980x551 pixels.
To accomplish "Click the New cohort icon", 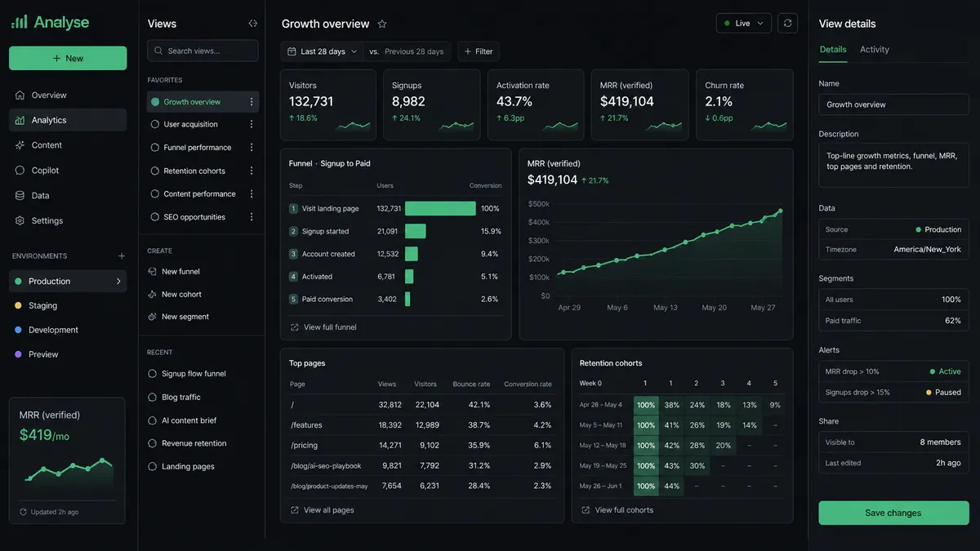I will click(x=153, y=294).
